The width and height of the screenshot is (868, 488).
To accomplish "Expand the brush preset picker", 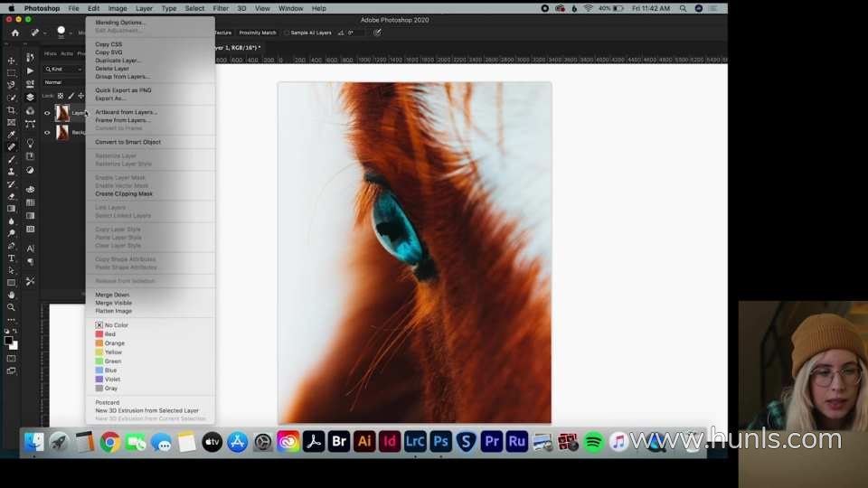I will point(63,33).
